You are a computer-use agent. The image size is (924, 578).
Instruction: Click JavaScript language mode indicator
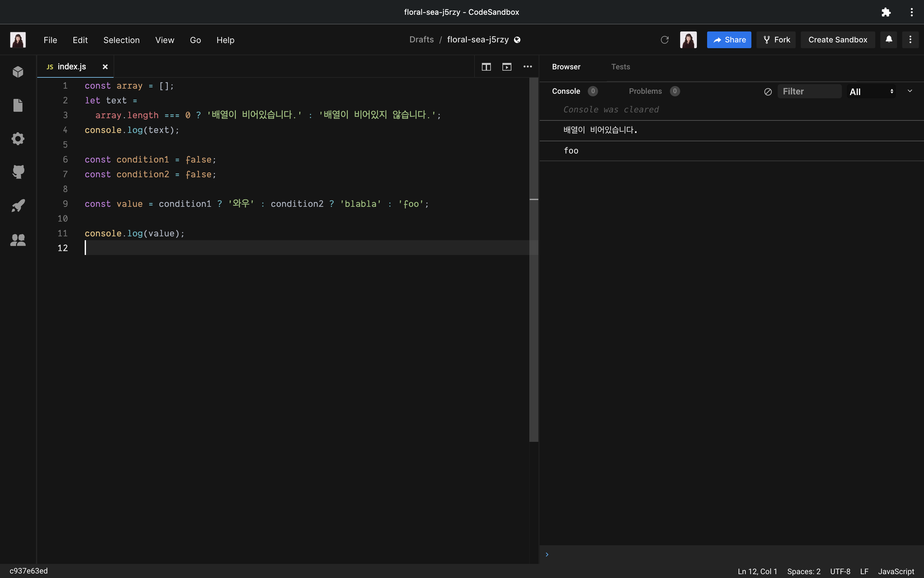click(x=896, y=571)
